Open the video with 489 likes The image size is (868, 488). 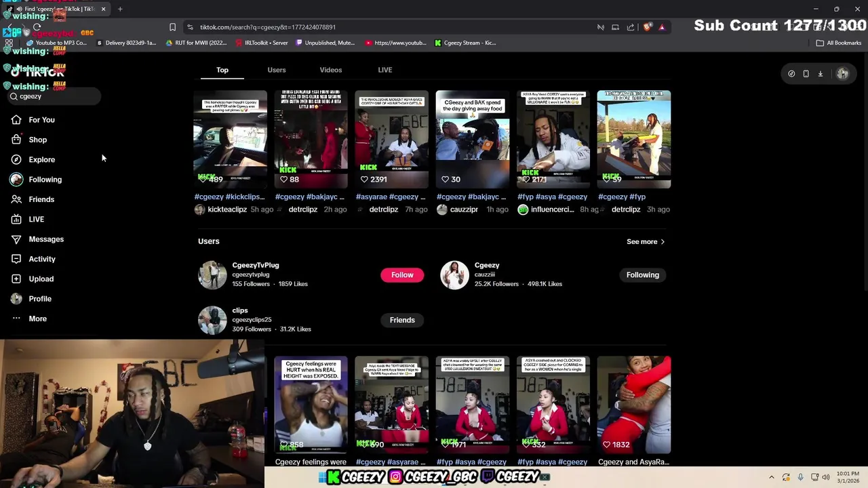pos(230,139)
